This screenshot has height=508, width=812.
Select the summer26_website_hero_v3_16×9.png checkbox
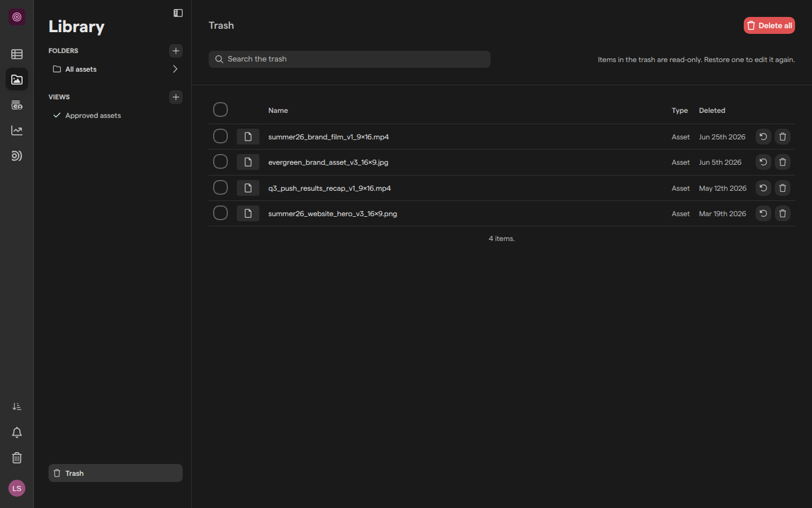tap(220, 213)
